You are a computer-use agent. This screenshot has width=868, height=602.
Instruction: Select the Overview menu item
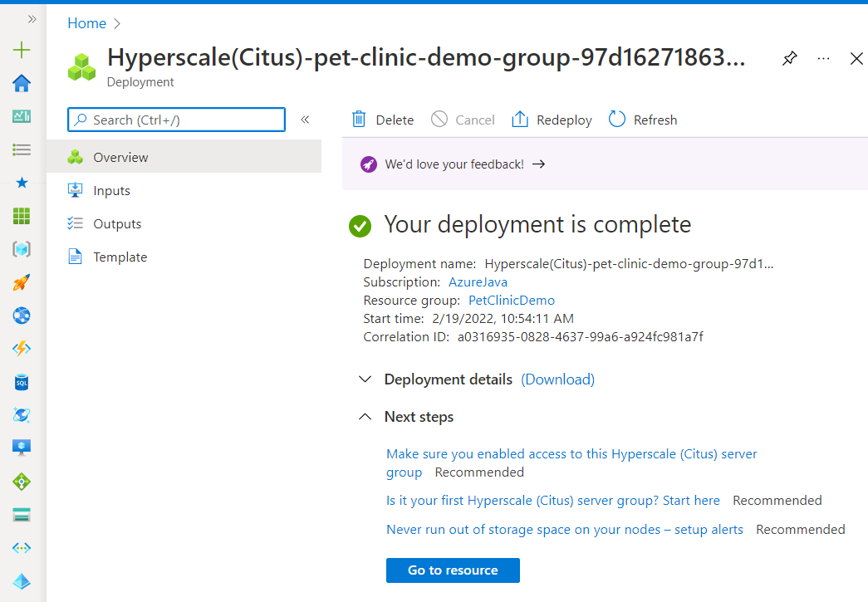[x=184, y=157]
